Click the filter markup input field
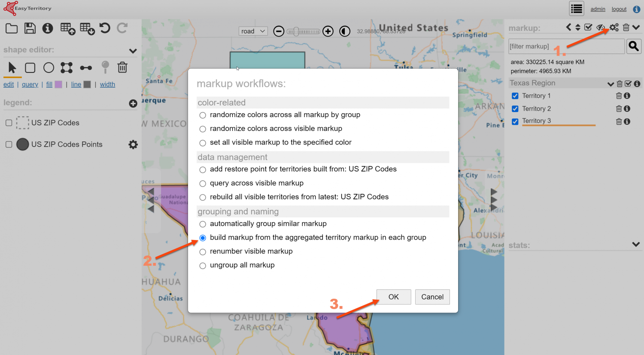The width and height of the screenshot is (644, 355). (566, 46)
